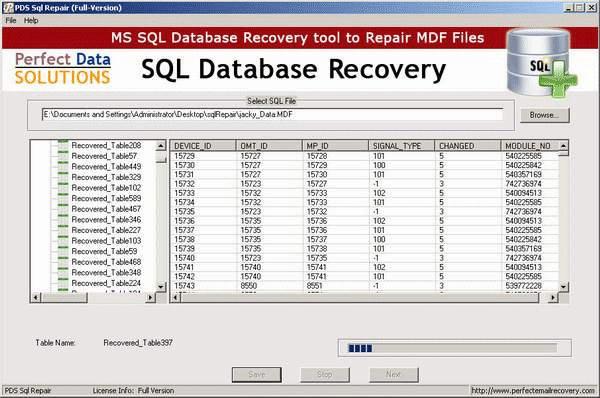Click the tree panel scroll left arrow

point(36,297)
